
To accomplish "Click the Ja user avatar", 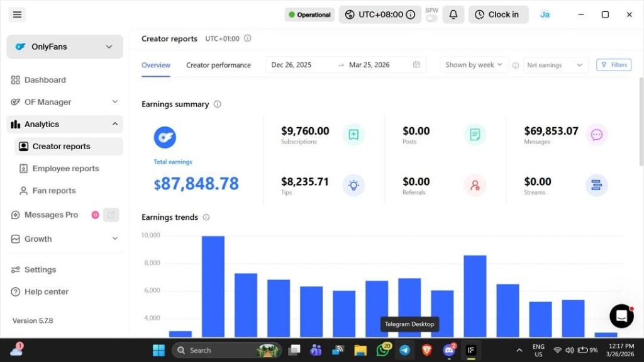I will point(545,15).
